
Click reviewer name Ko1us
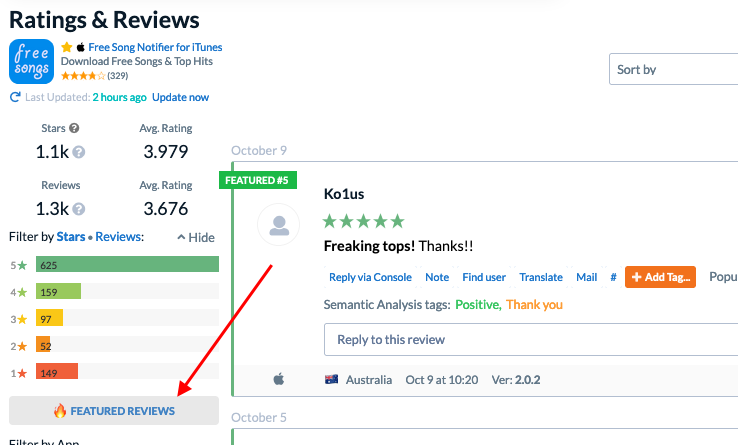click(x=344, y=194)
